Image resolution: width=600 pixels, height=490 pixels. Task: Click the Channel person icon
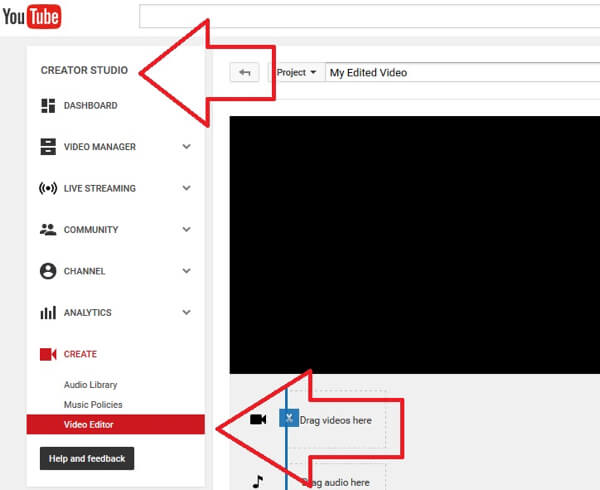[48, 271]
